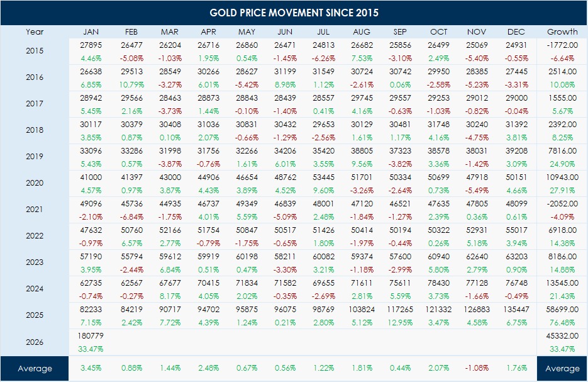Image resolution: width=588 pixels, height=382 pixels.
Task: Click the Growth column header
Action: point(562,32)
